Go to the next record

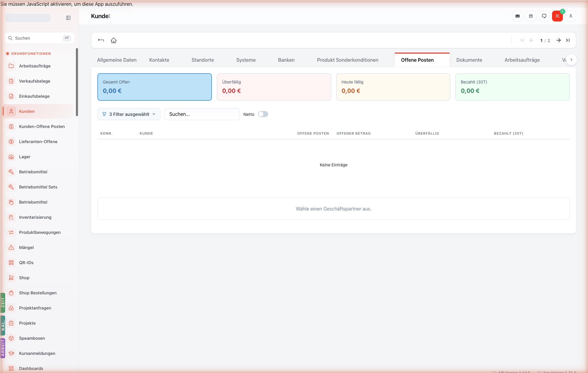pyautogui.click(x=559, y=40)
